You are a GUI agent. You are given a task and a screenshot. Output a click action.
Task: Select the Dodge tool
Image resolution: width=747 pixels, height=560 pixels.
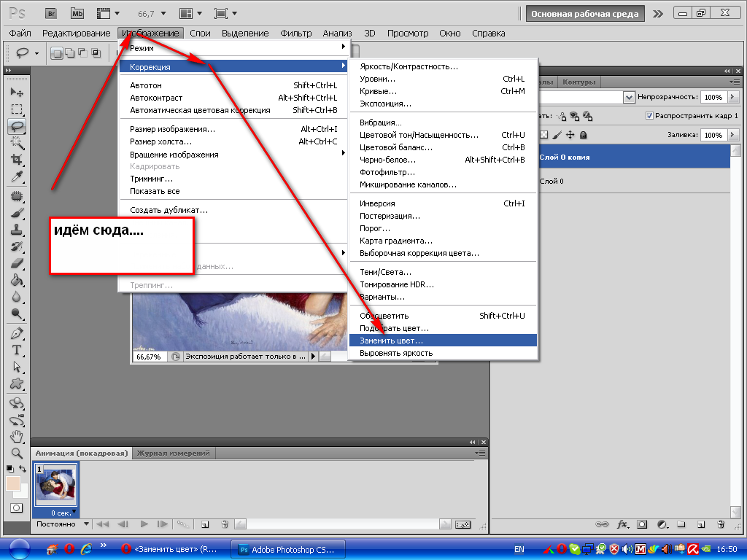pos(18,314)
